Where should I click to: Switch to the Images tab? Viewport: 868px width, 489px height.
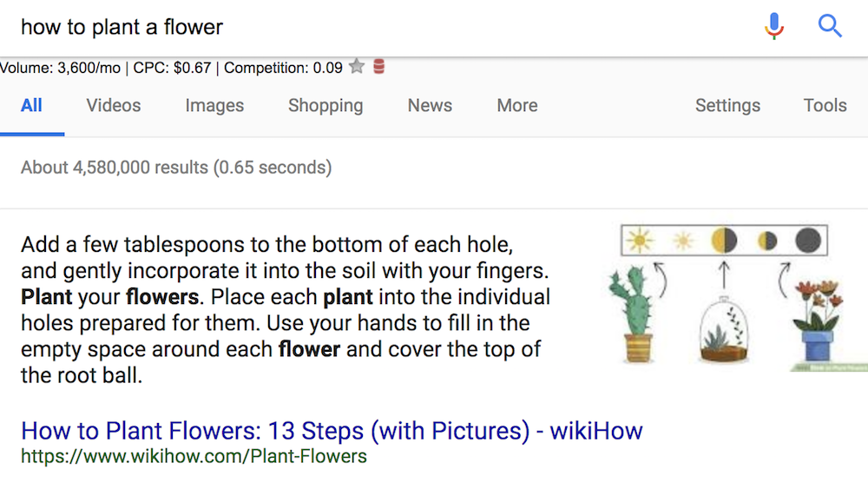point(214,105)
